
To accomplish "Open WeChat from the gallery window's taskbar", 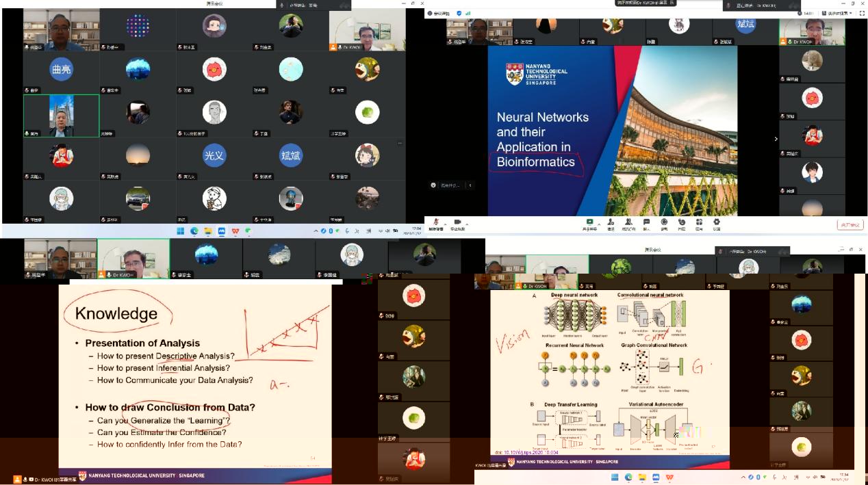I will click(248, 231).
